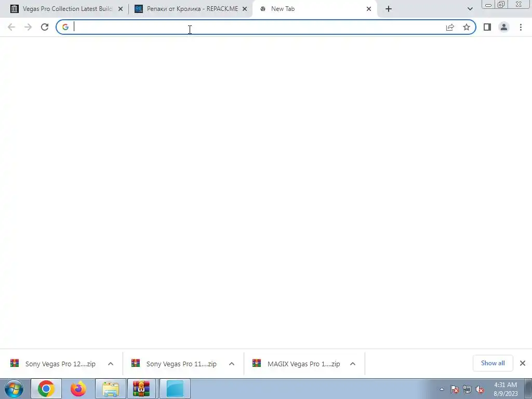532x399 pixels.
Task: Open Action Center flag icon in tray
Action: 455,390
